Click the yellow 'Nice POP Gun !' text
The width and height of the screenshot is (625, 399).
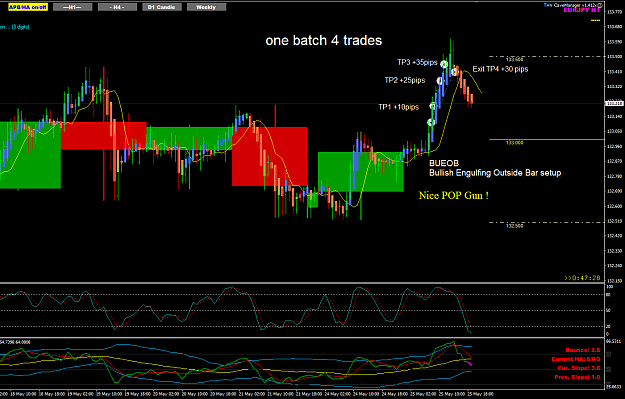[454, 195]
